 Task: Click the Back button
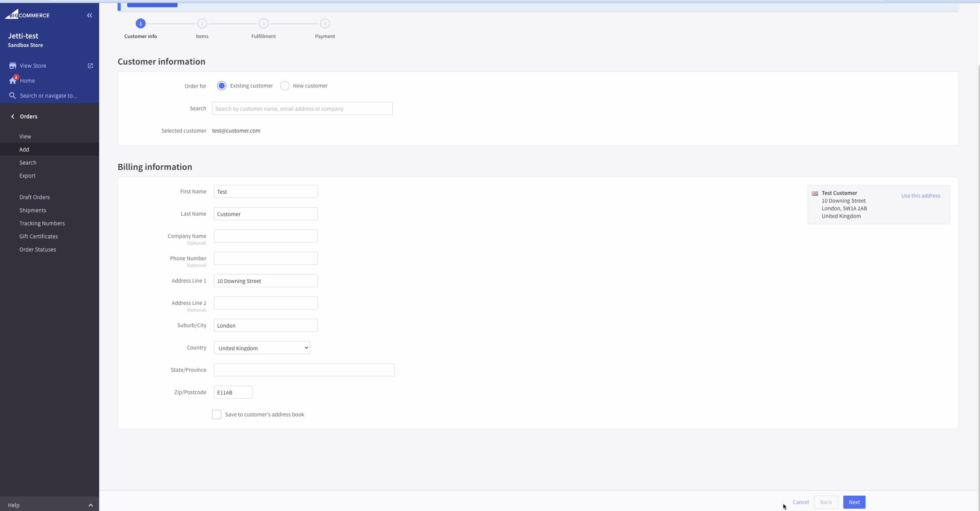coord(826,502)
